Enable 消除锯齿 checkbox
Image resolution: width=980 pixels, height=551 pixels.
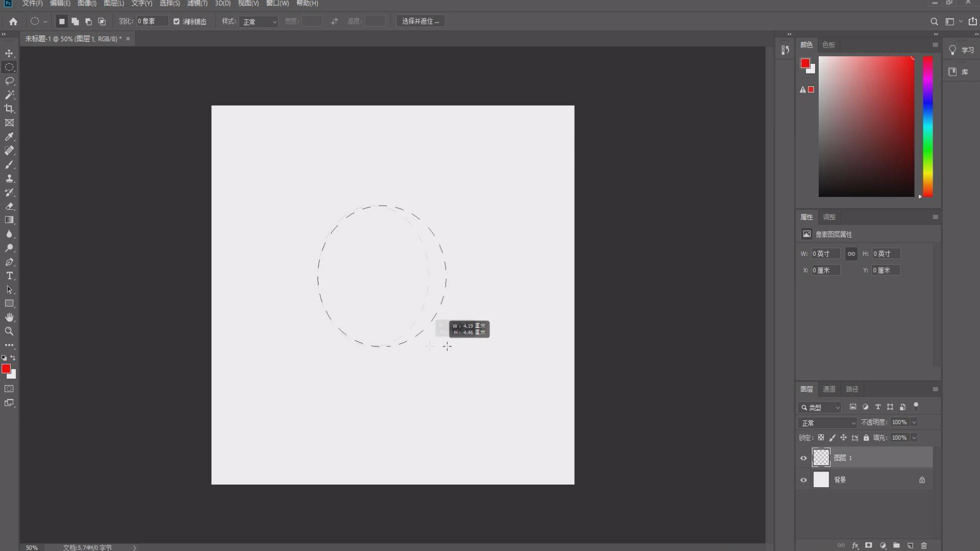point(176,21)
